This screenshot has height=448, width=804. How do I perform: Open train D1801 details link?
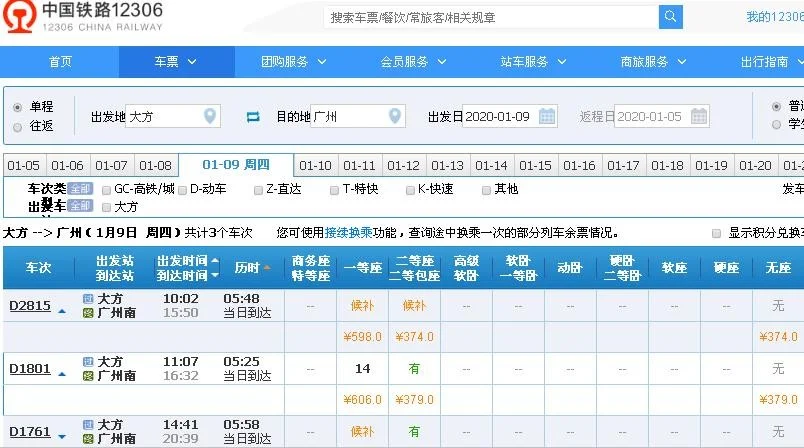[x=30, y=369]
